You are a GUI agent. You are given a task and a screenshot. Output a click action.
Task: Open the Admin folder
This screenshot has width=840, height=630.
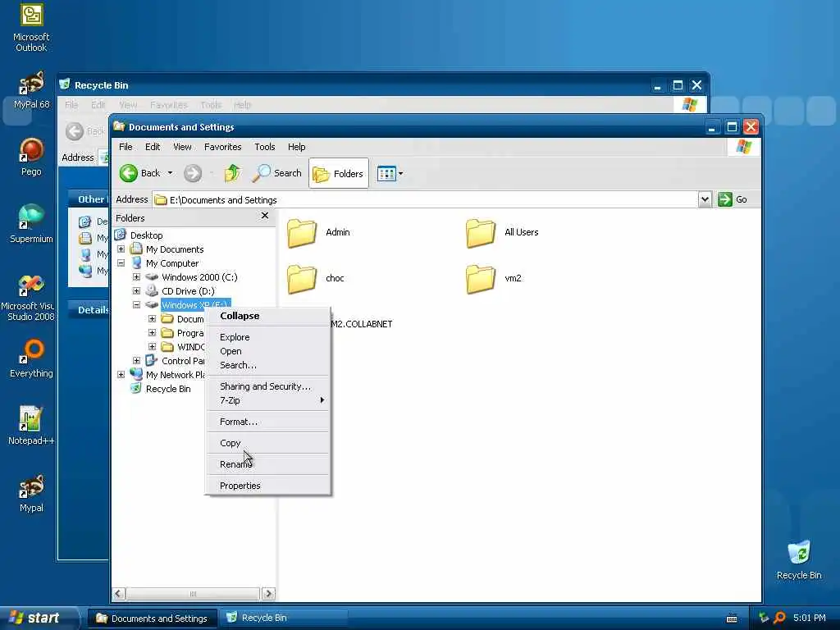click(x=318, y=232)
